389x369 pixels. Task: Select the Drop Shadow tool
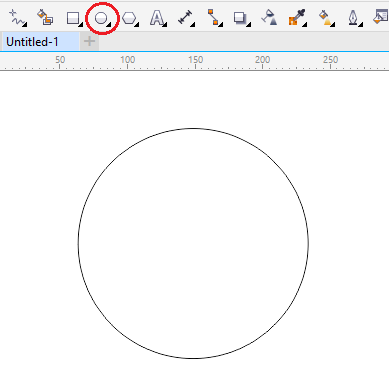(x=241, y=18)
